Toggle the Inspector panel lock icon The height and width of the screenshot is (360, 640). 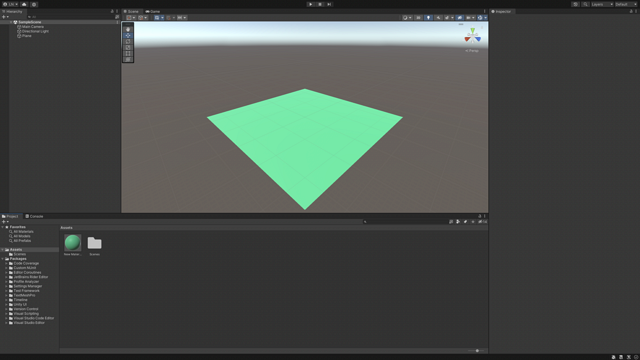[631, 11]
